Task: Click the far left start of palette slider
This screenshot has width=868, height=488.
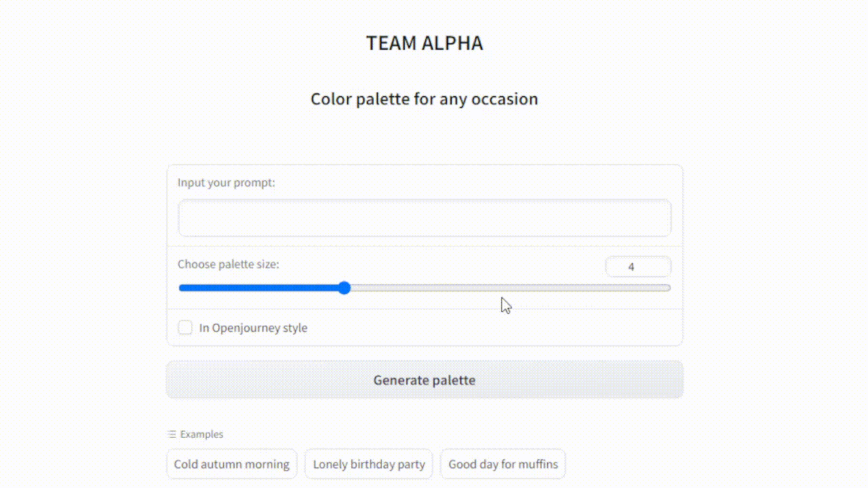Action: (181, 288)
